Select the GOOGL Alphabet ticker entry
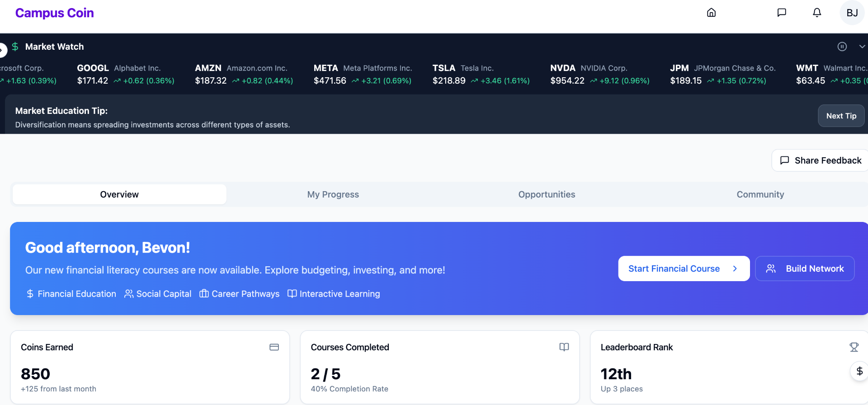The height and width of the screenshot is (405, 868). coord(126,74)
